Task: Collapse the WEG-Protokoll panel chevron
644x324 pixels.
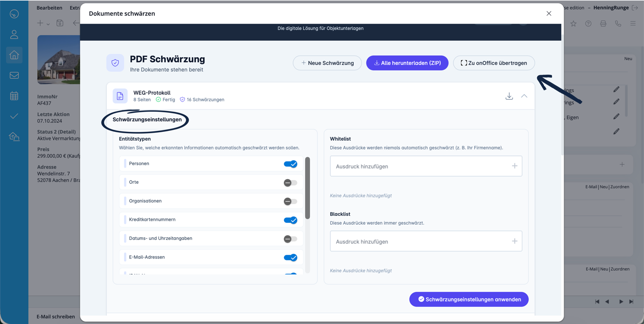Action: (x=524, y=96)
